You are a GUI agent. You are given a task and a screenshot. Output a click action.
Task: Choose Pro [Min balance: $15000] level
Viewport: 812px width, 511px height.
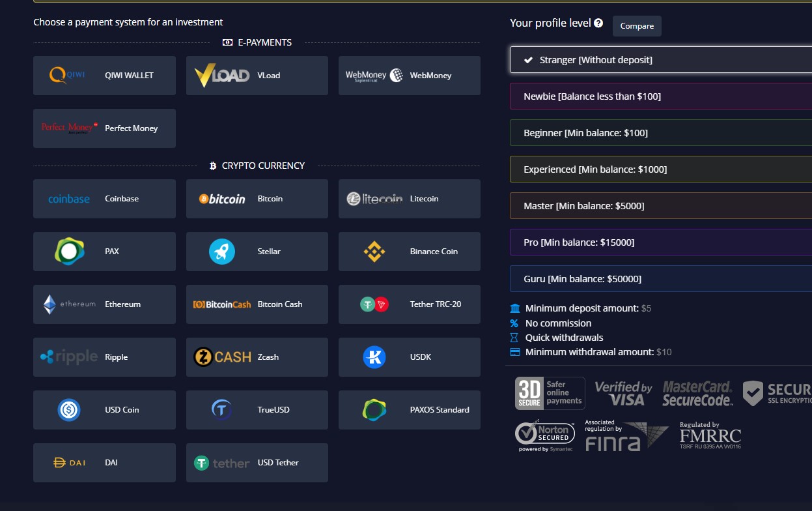[x=661, y=242]
